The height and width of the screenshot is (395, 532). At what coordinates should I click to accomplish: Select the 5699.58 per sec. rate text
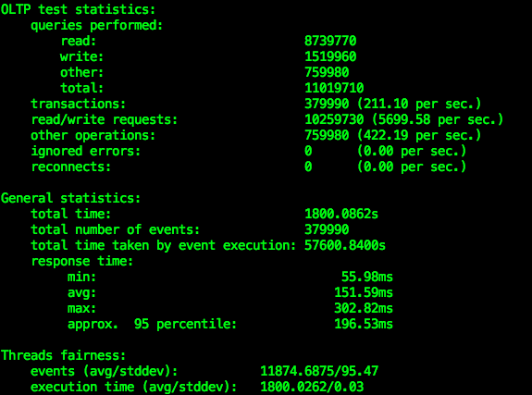click(438, 119)
